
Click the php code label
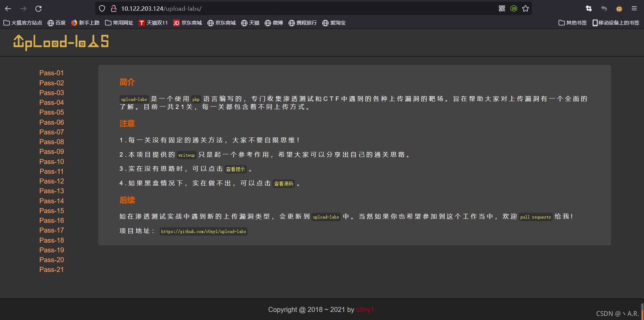tap(196, 99)
